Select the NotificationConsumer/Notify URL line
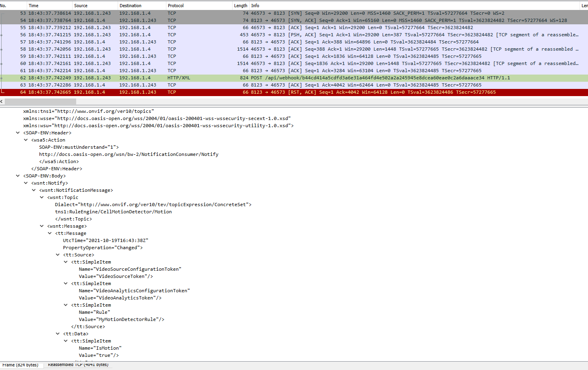The height and width of the screenshot is (370, 588). coord(128,154)
